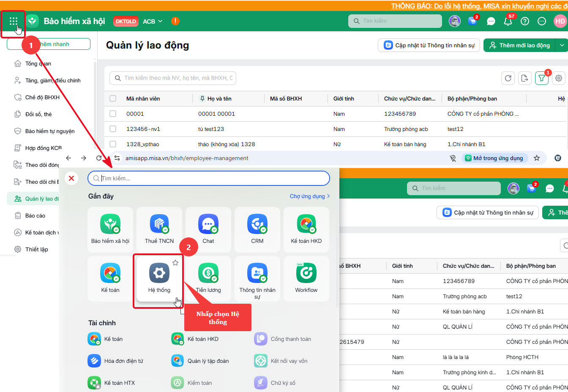The width and height of the screenshot is (568, 392).
Task: Click the browser address bar URL
Action: tap(187, 158)
